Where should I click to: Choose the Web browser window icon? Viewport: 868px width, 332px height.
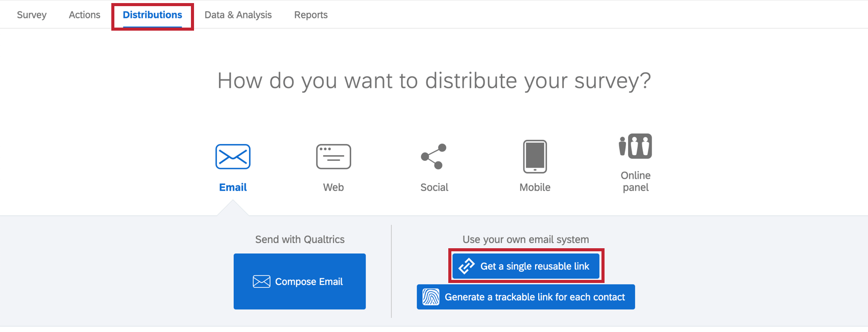(x=333, y=156)
